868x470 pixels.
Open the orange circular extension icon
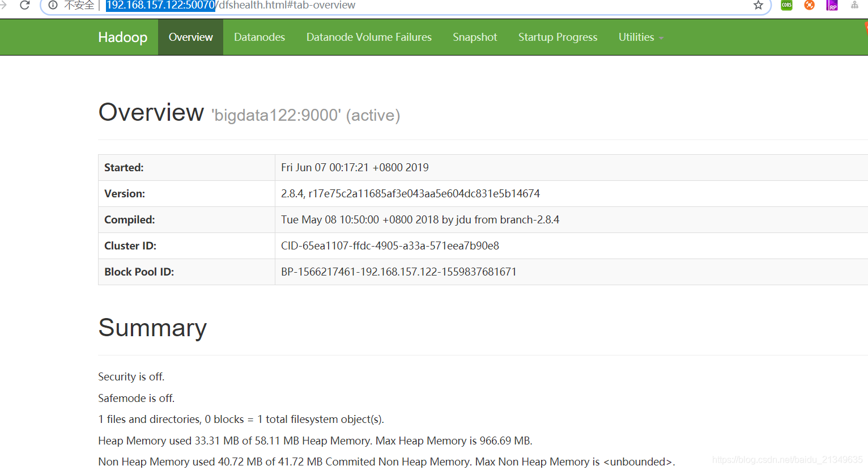pyautogui.click(x=809, y=5)
